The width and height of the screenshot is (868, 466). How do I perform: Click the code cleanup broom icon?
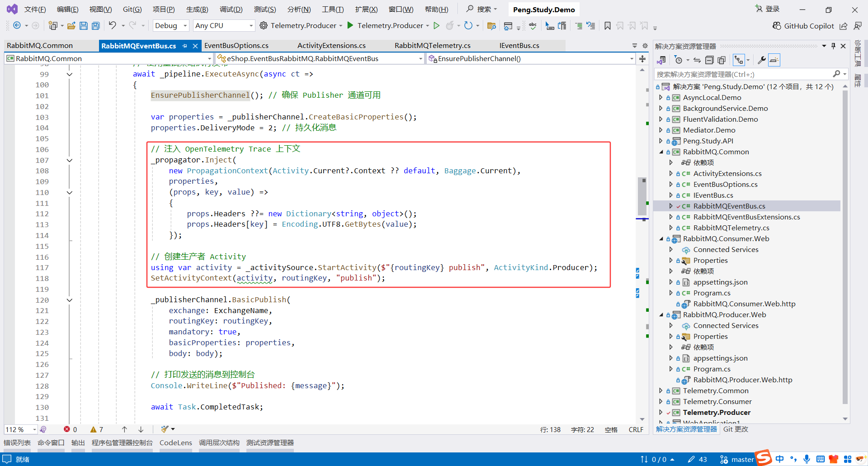[x=165, y=429]
